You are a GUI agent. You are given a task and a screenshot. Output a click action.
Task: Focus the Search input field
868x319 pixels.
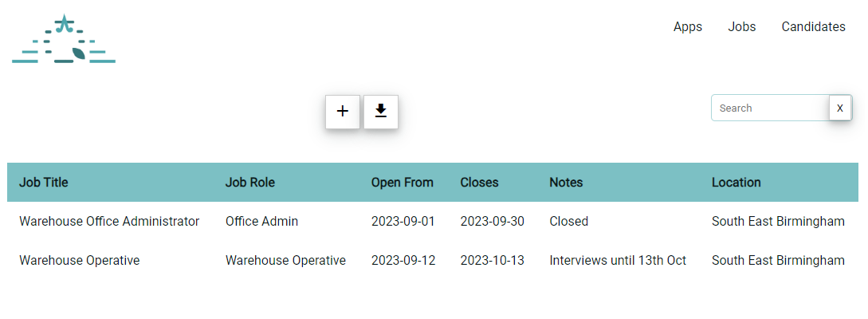(770, 108)
